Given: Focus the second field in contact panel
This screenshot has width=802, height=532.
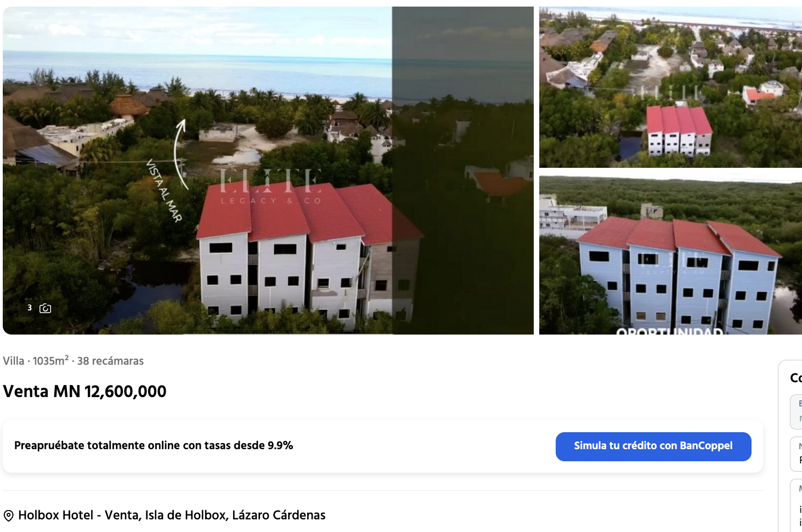Looking at the screenshot, I should click(796, 454).
